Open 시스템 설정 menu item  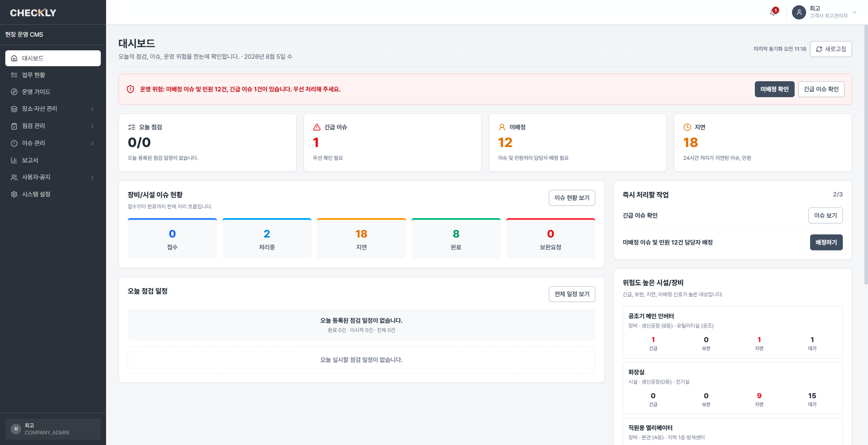[53, 194]
